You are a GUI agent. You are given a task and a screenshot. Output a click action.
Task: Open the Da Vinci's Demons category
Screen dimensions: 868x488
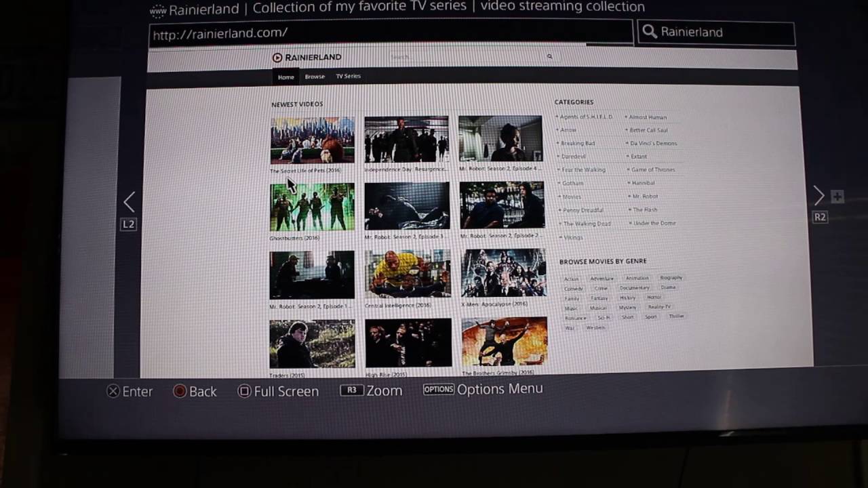pyautogui.click(x=653, y=144)
